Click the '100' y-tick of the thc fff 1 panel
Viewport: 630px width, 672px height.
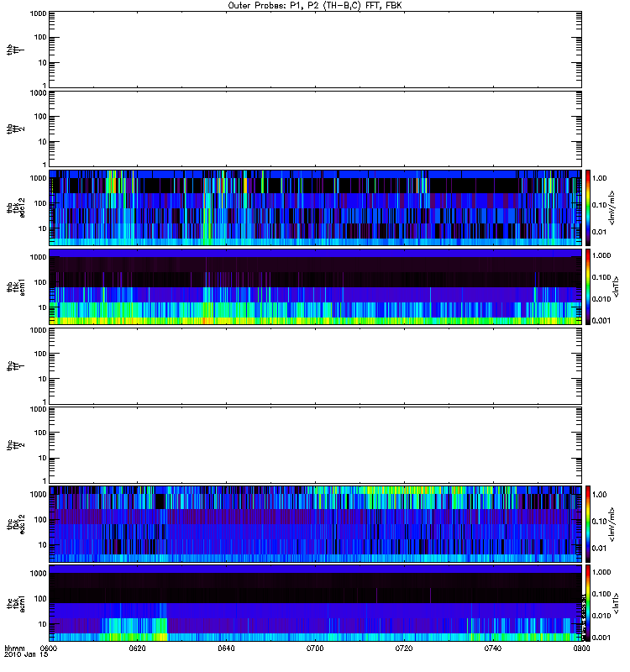click(x=40, y=354)
